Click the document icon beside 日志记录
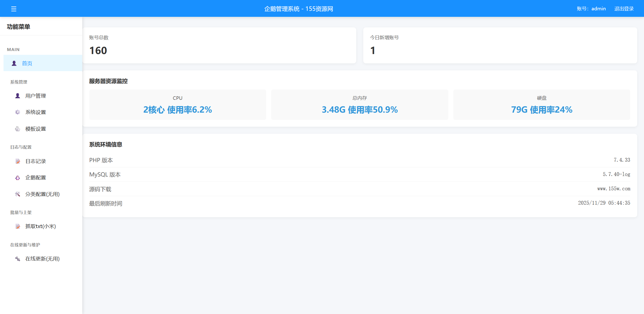This screenshot has width=644, height=314. coord(17,161)
